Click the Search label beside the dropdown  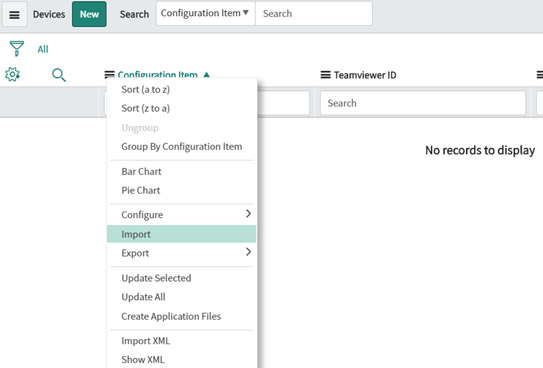[134, 14]
